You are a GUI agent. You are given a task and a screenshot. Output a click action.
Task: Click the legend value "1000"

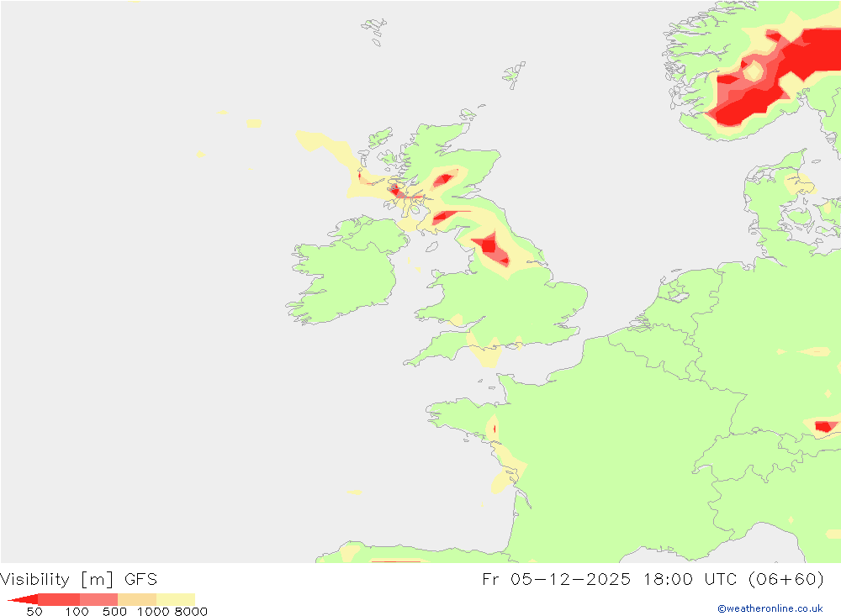pos(153,612)
